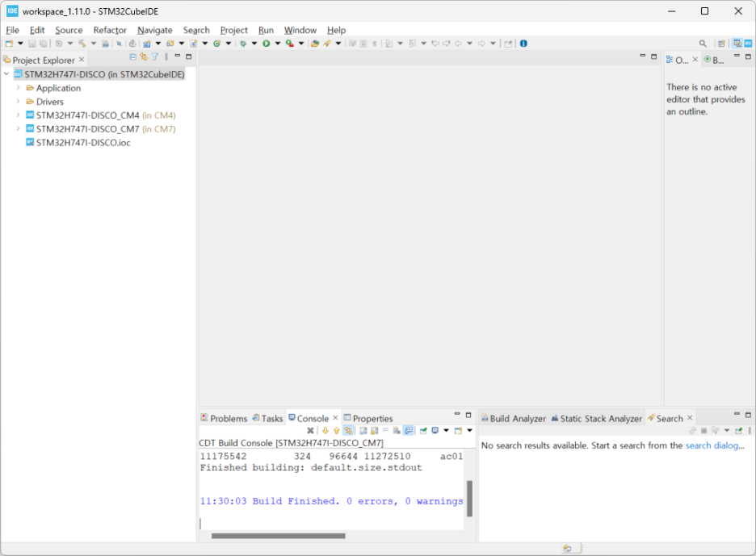Expand the STM32H747I-DISCO_CM4 project node

coord(18,115)
